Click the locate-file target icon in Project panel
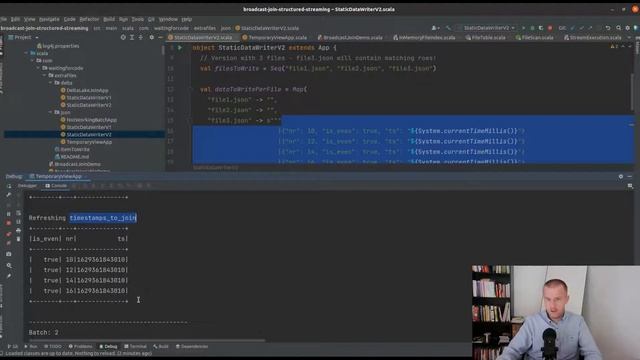 tap(123, 37)
